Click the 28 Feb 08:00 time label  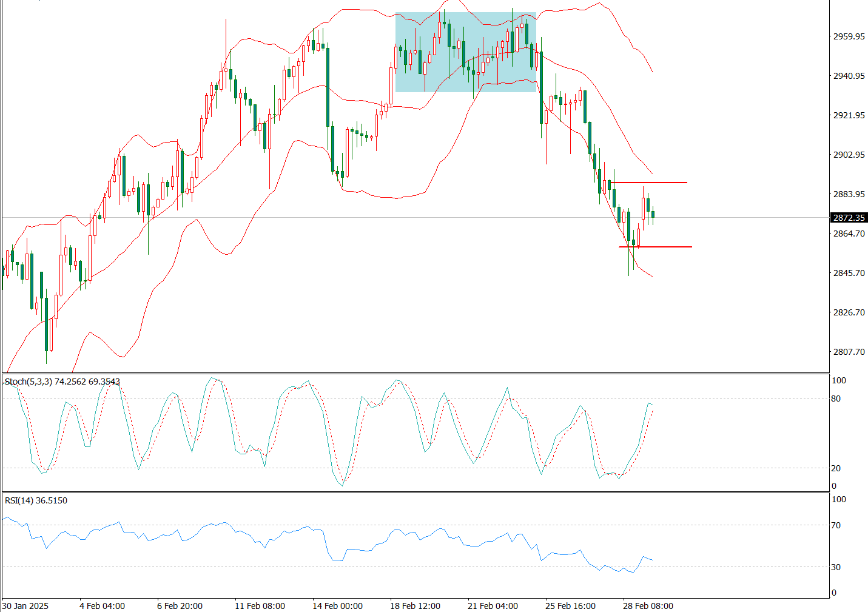pos(648,605)
